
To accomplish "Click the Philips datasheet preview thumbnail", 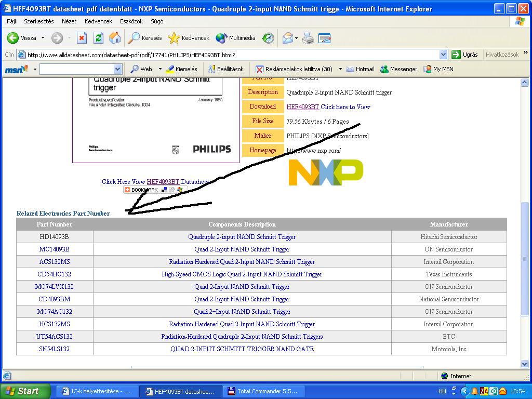I will 156,121.
